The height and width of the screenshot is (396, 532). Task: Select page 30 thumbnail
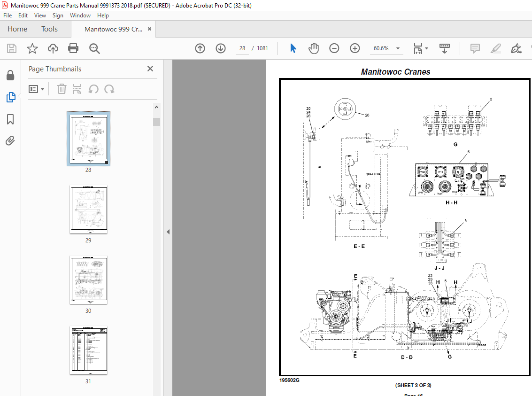coord(89,280)
